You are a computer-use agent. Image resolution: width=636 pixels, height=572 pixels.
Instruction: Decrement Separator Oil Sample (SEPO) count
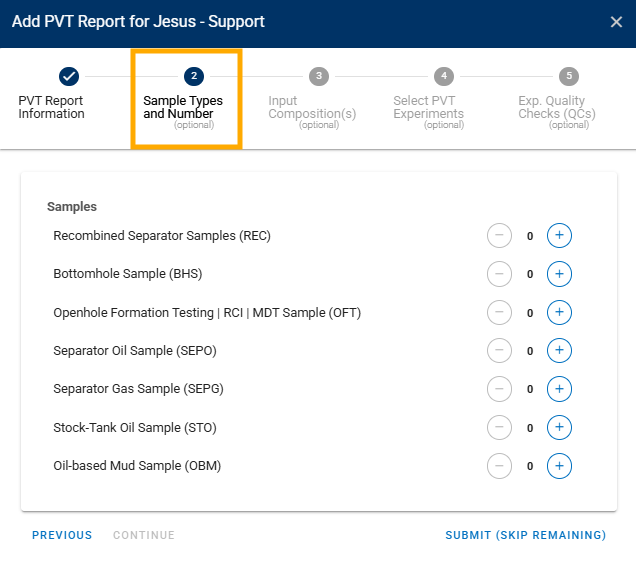pos(499,351)
